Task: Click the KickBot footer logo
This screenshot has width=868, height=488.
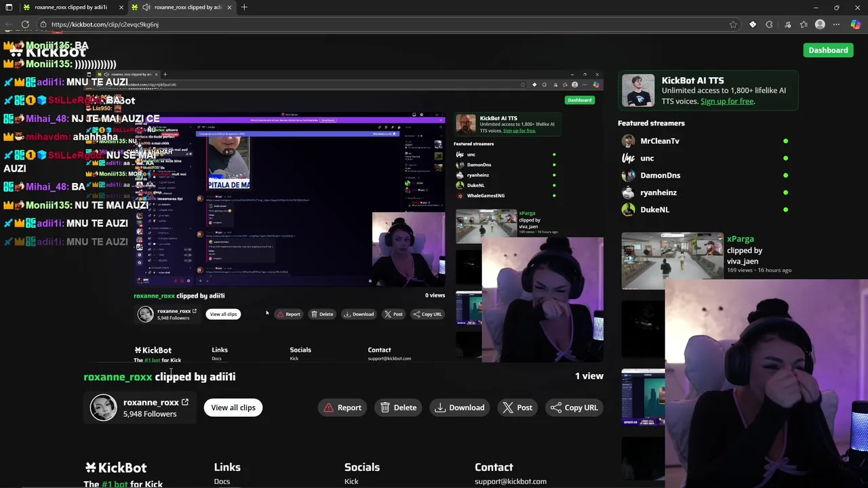Action: pos(115,468)
